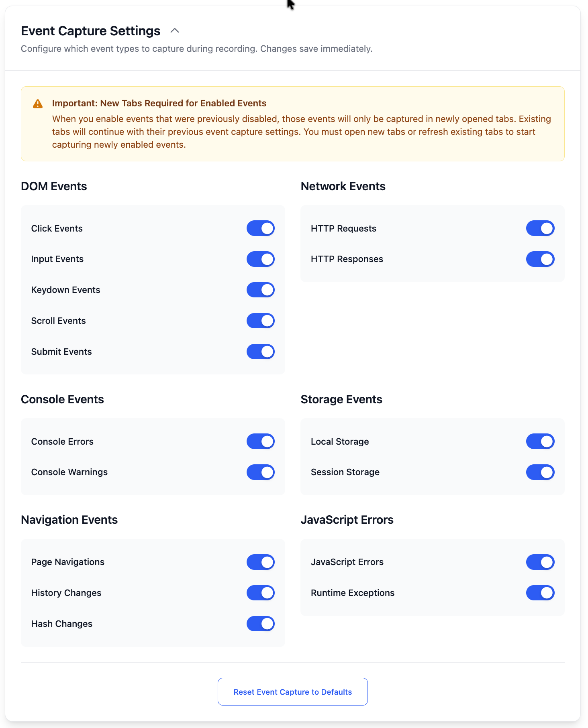
Task: Disable the Submit Events toggle
Action: (x=260, y=352)
